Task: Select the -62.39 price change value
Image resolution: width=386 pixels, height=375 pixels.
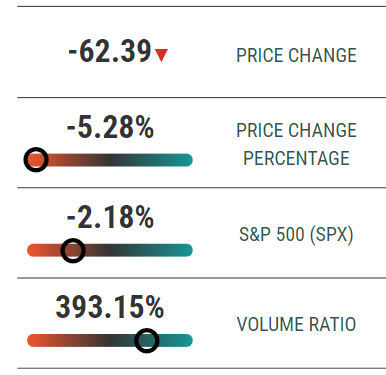Action: coord(110,51)
